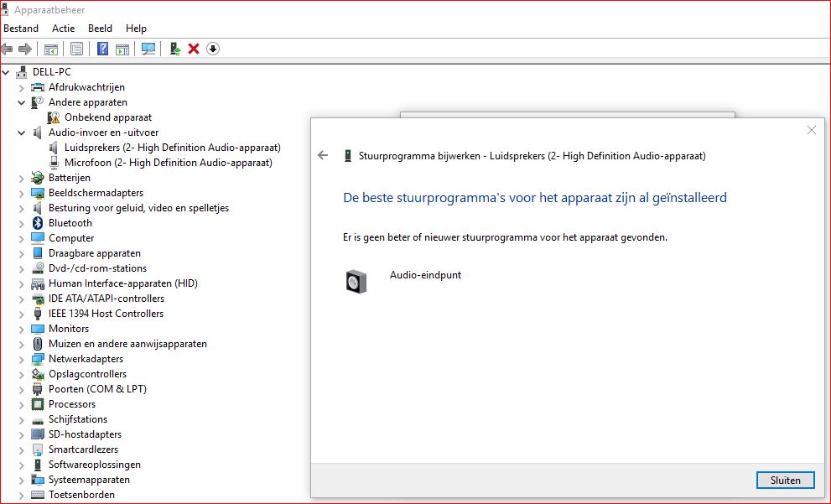Click the Smartcardlezers icon
This screenshot has height=504, width=831.
tap(38, 450)
